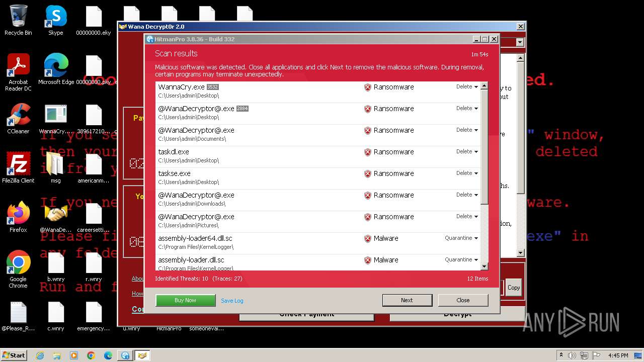Launch Firefox from the desktop
The image size is (644, 362).
[x=18, y=217]
